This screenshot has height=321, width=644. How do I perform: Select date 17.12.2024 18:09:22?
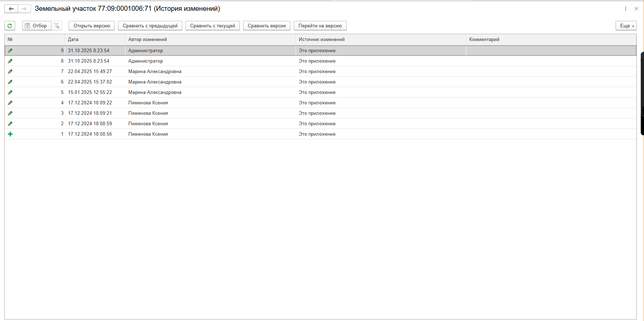90,103
